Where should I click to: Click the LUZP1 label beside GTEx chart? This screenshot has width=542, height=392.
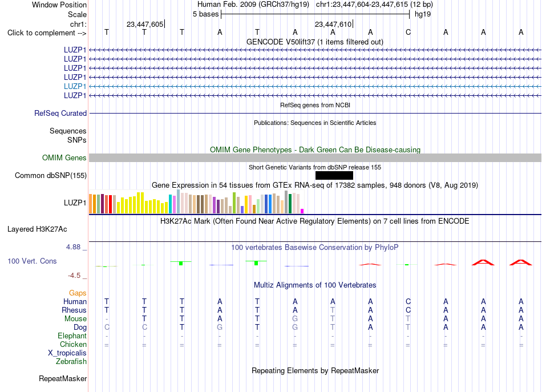[x=75, y=203]
